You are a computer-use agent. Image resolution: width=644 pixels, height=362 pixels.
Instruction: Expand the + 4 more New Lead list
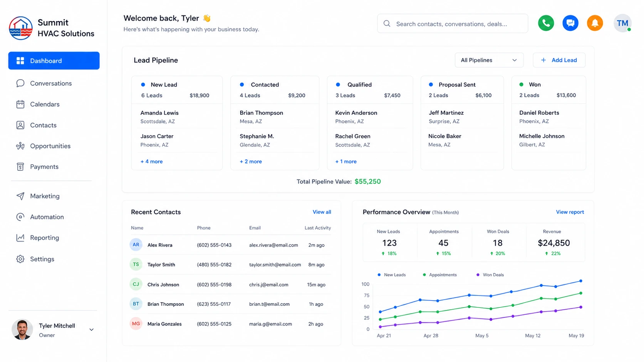(x=151, y=162)
